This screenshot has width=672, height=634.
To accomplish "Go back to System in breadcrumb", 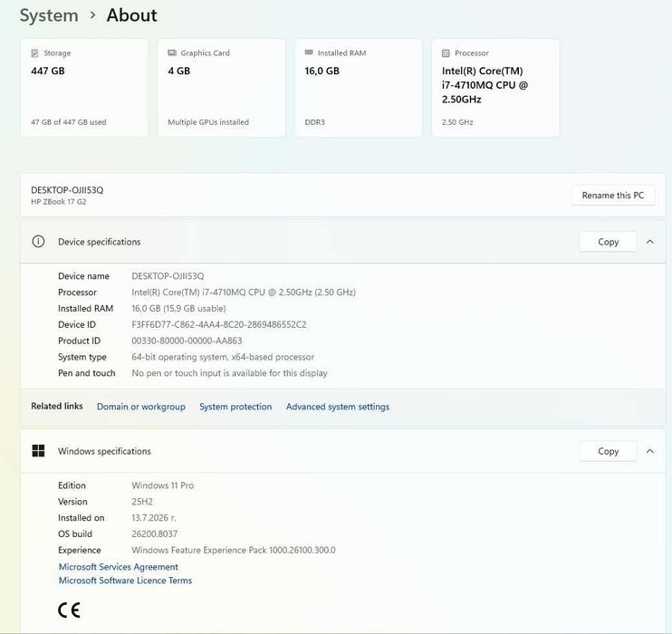I will pyautogui.click(x=49, y=15).
